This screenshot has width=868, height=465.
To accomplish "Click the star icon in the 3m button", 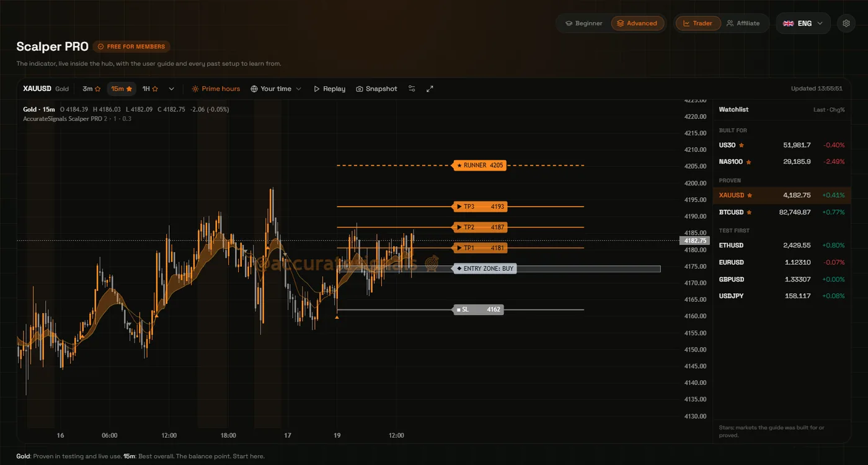I will click(97, 89).
